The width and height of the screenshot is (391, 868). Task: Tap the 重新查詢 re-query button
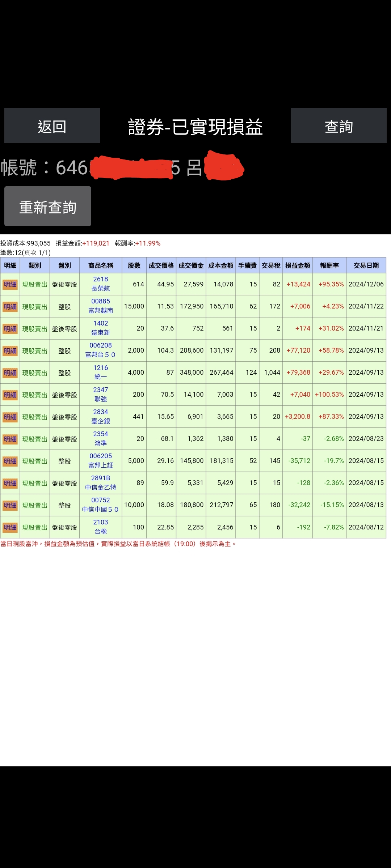tap(48, 206)
